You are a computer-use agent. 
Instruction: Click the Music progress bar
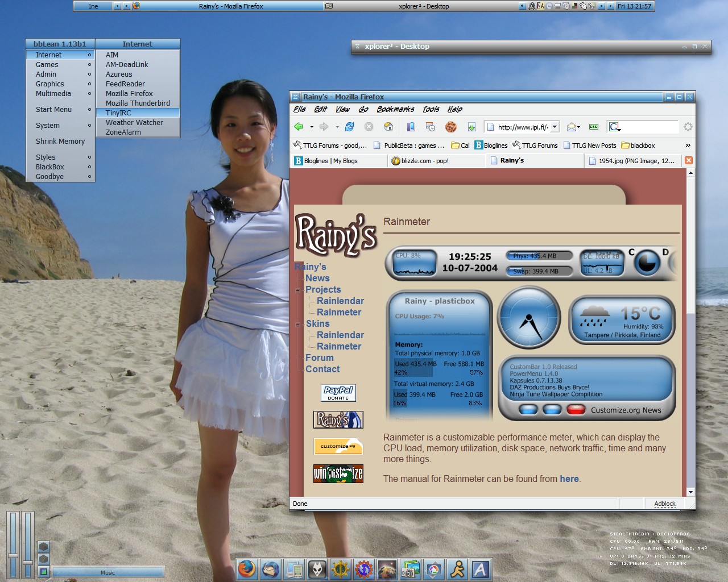tap(108, 572)
